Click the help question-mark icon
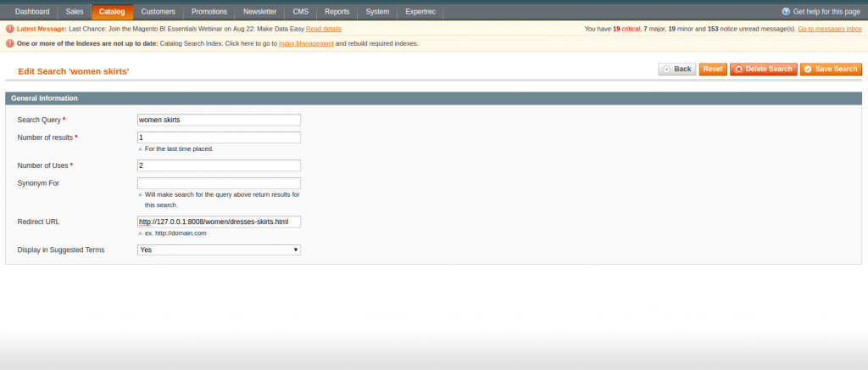 [x=786, y=12]
